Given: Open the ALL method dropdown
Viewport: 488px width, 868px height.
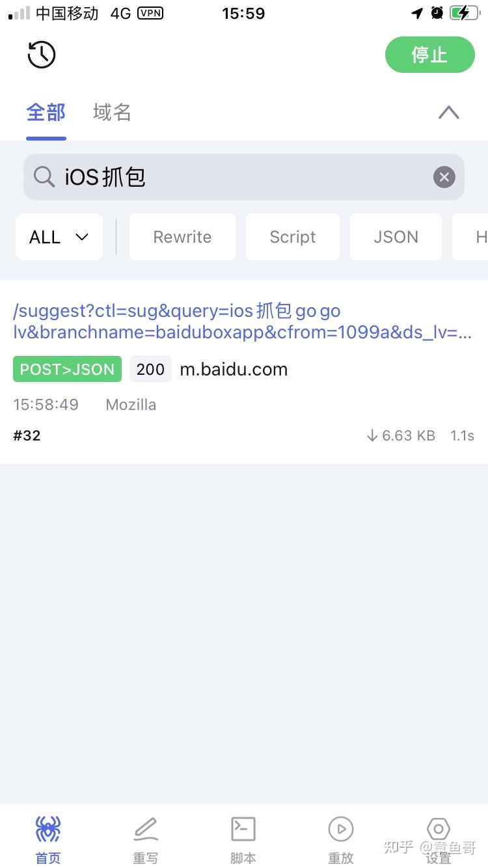Looking at the screenshot, I should pos(59,237).
